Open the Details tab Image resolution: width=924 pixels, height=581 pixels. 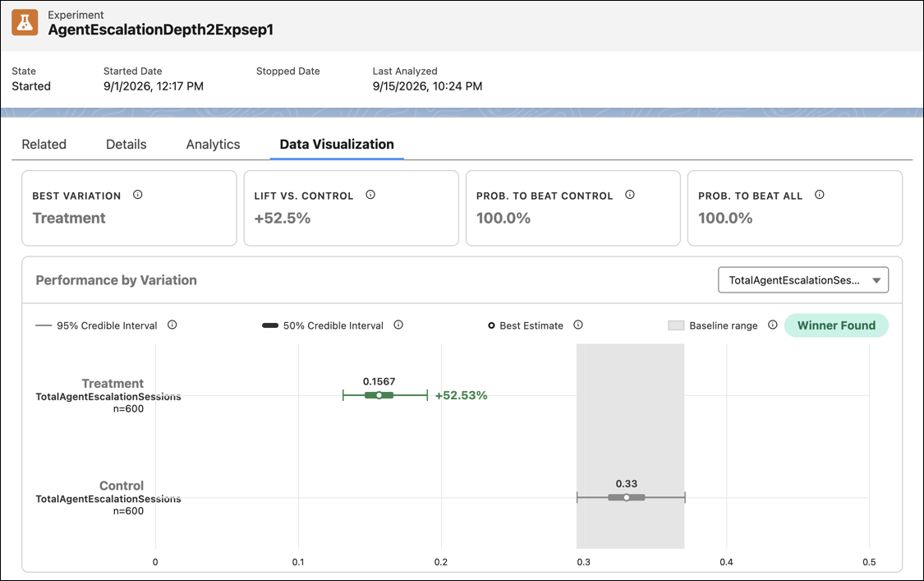click(126, 145)
